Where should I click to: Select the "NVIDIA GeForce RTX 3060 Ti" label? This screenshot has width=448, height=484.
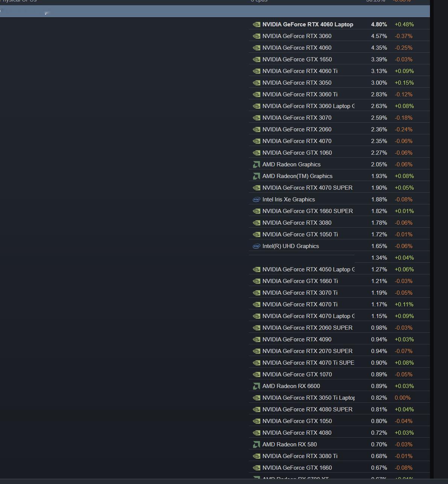pos(300,94)
